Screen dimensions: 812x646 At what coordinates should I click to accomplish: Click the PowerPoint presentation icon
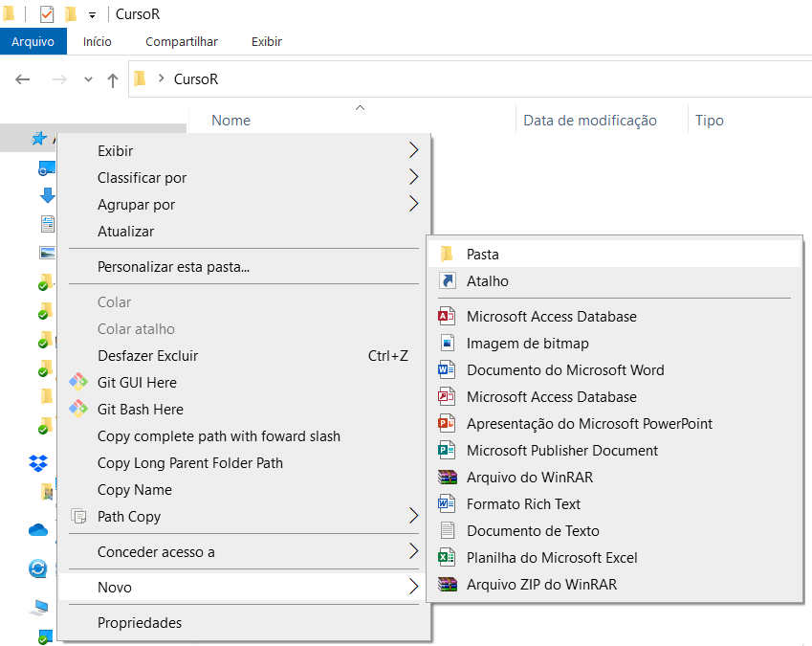tap(447, 424)
